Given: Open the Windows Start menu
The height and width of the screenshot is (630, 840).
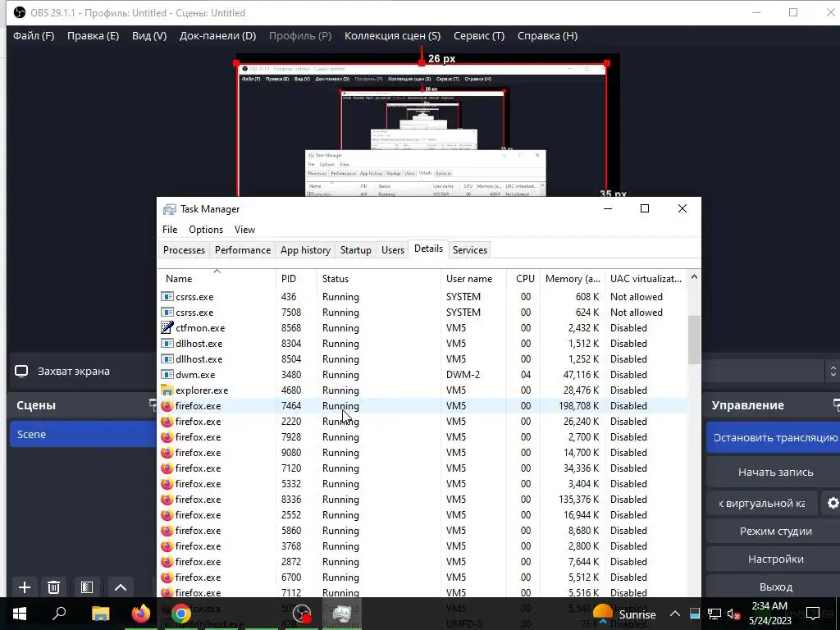Looking at the screenshot, I should point(20,614).
